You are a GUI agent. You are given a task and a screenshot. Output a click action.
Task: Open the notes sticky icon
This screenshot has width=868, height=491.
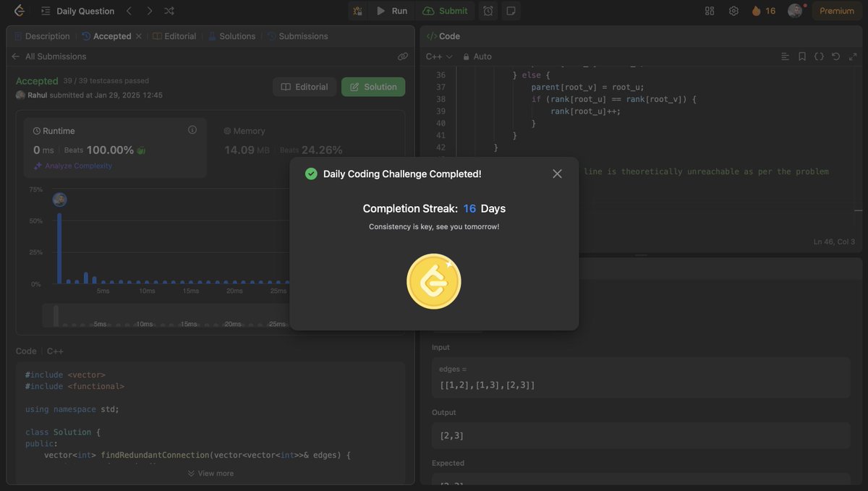[511, 11]
